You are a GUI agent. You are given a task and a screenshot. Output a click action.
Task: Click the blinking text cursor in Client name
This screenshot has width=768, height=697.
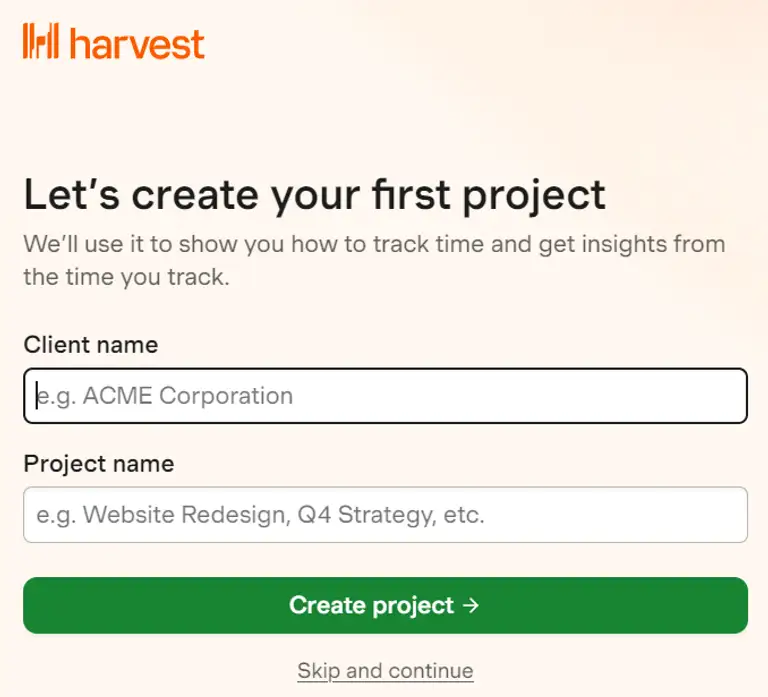click(37, 396)
